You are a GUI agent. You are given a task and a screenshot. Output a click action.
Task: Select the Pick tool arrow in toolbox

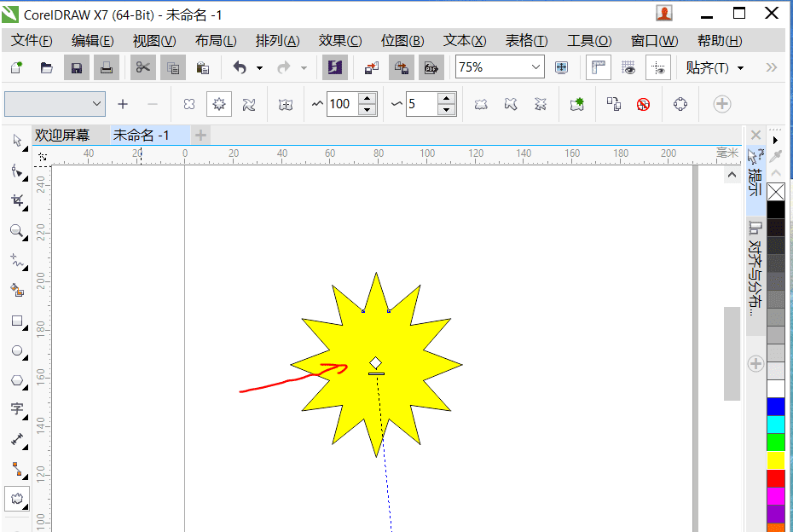click(x=17, y=141)
